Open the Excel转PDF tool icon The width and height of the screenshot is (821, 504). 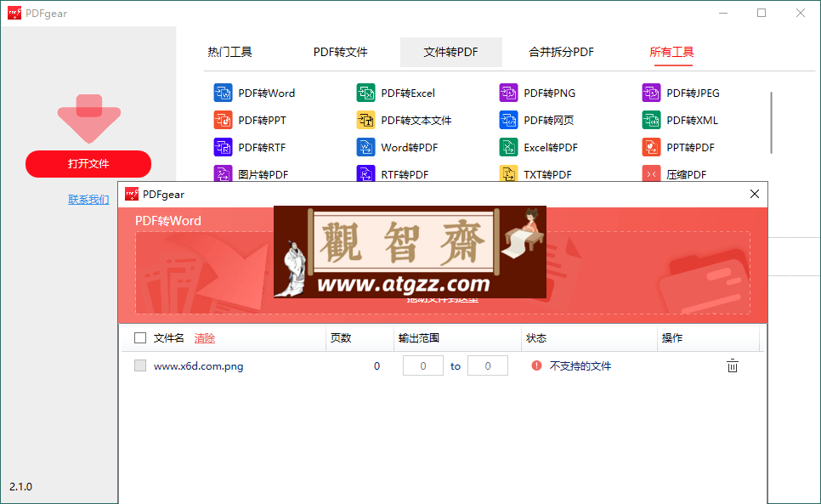508,148
